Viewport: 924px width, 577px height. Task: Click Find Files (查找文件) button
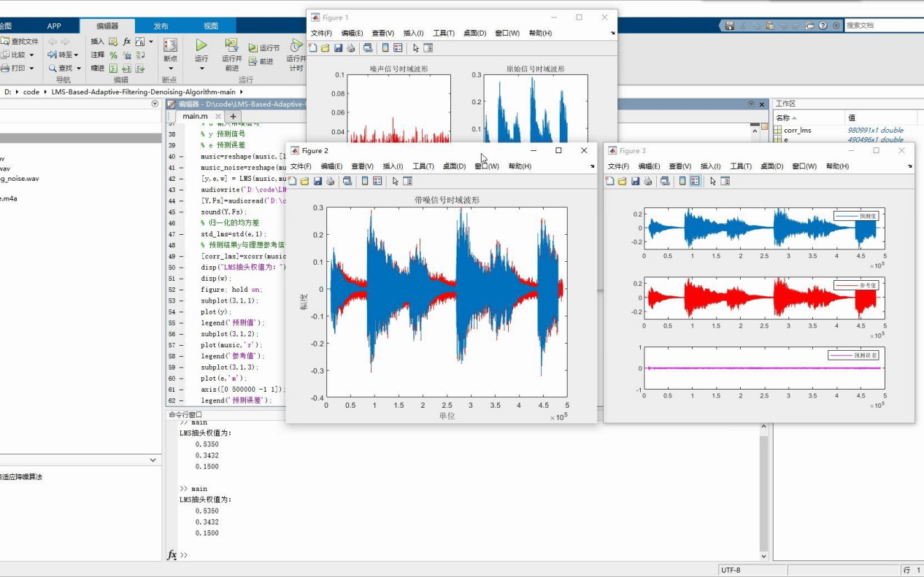(20, 42)
